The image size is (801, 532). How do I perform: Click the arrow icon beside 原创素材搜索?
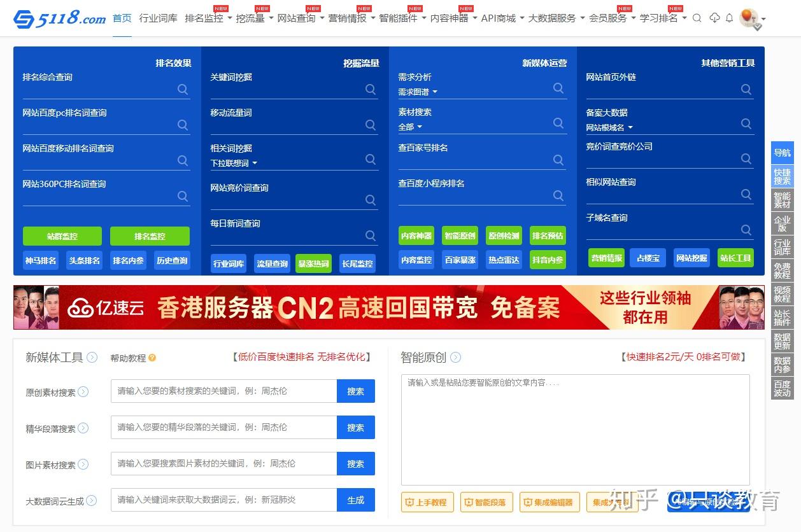[83, 392]
